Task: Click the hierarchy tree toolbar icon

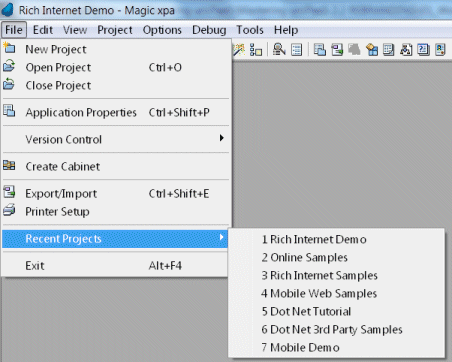Action: tap(256, 50)
